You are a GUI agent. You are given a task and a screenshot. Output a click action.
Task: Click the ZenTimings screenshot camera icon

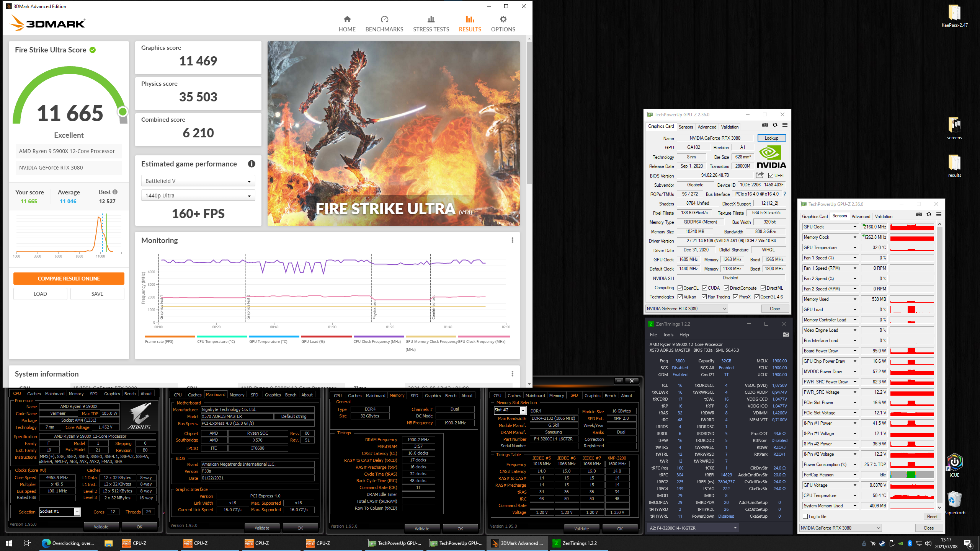click(x=786, y=335)
